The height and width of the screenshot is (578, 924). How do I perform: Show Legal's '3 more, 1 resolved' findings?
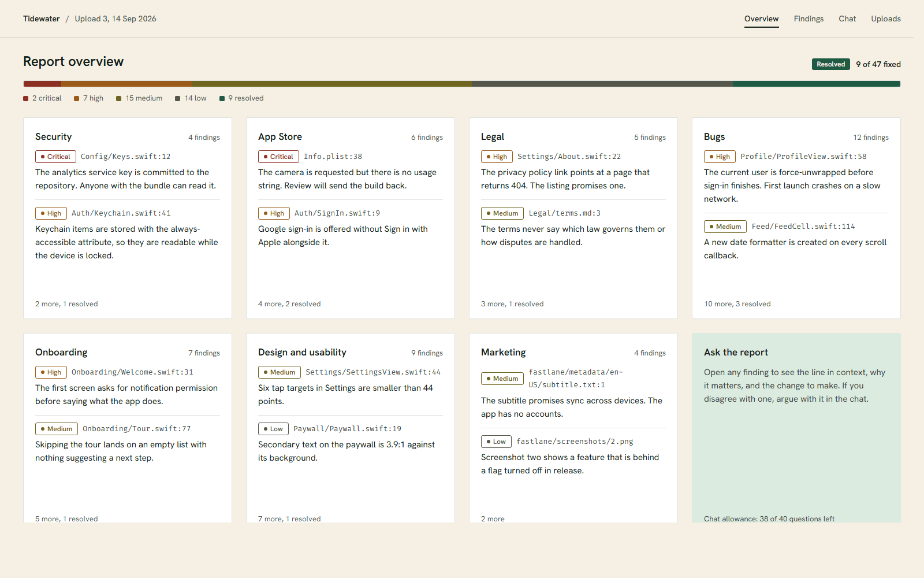click(512, 304)
